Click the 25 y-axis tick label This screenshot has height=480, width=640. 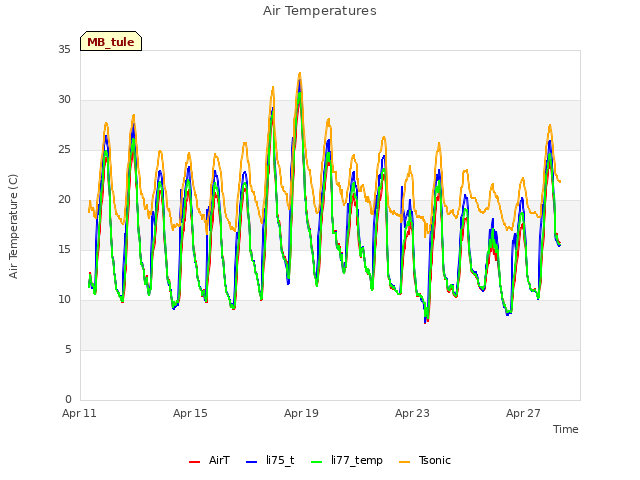click(64, 150)
